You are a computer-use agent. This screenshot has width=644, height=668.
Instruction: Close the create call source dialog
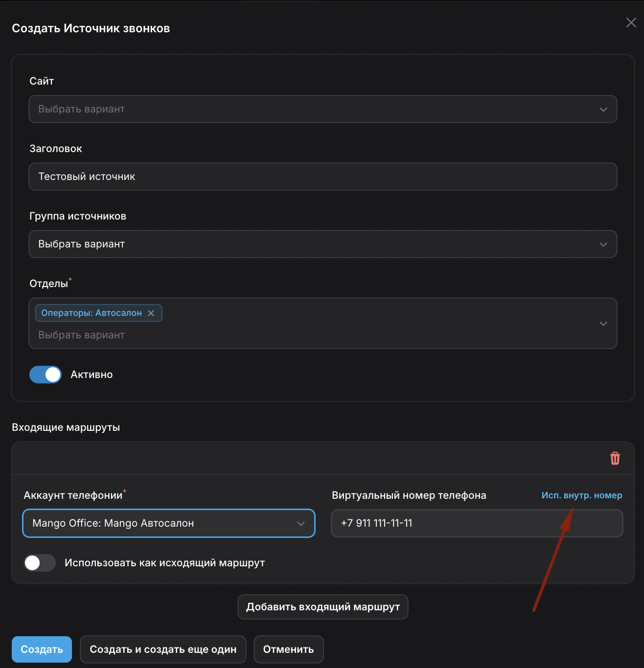click(631, 22)
